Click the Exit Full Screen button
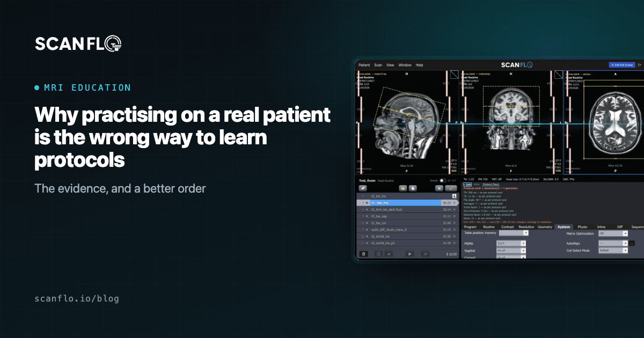This screenshot has width=644, height=338. (623, 65)
